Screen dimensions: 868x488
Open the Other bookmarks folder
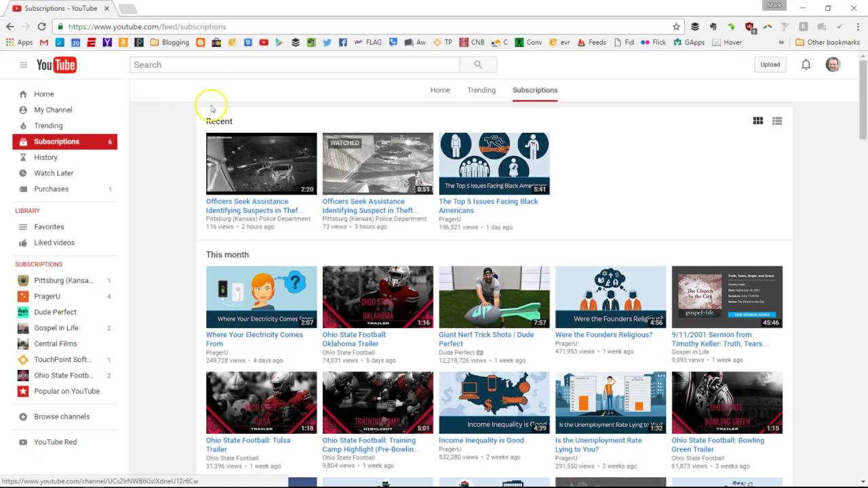[x=827, y=42]
